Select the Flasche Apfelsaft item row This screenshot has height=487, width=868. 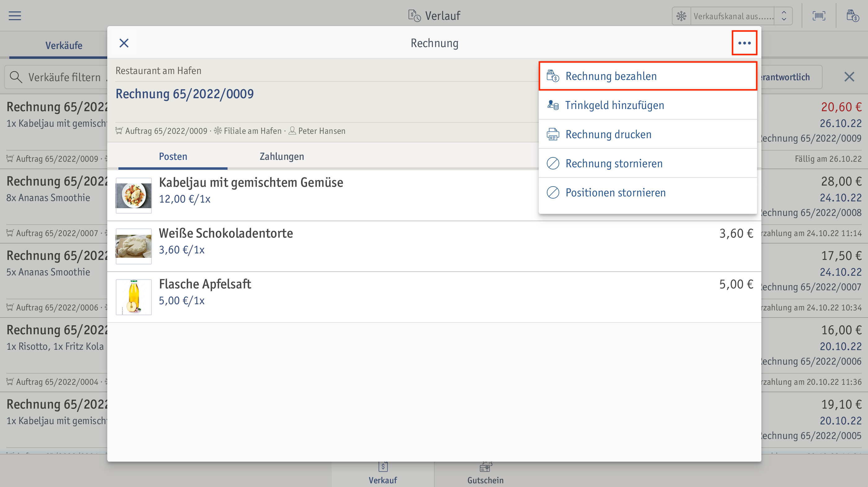pyautogui.click(x=434, y=297)
